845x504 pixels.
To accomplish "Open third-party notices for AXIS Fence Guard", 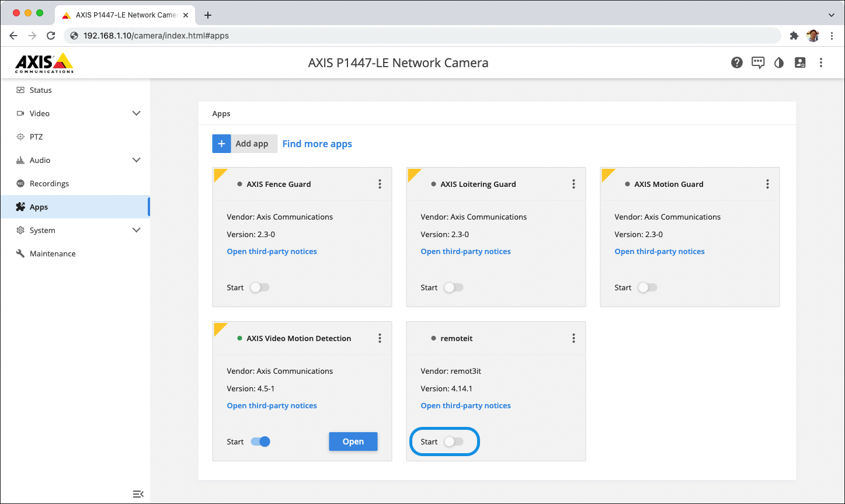I will click(272, 252).
